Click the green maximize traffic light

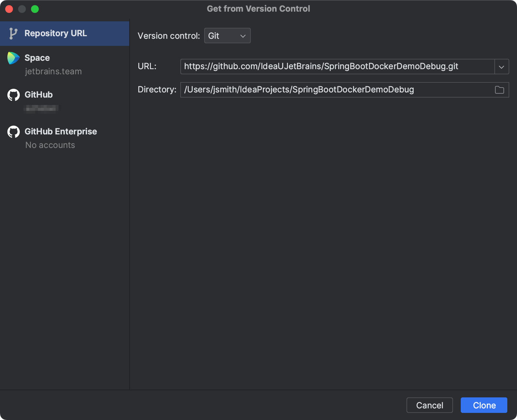[35, 9]
